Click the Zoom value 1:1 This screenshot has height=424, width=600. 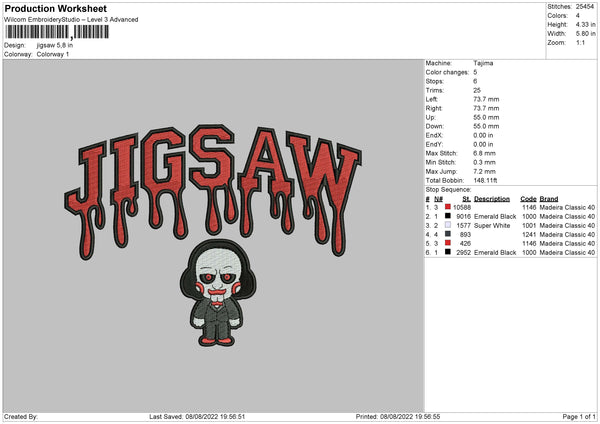[x=580, y=42]
